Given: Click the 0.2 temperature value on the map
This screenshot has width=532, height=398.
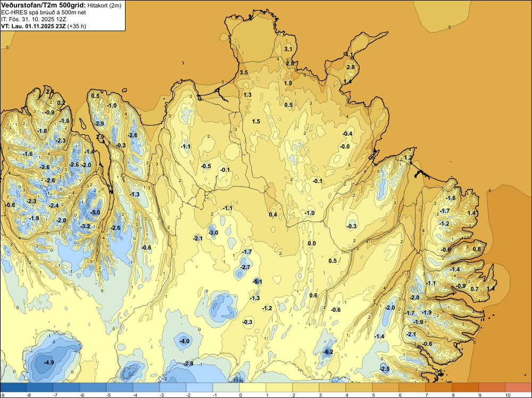Looking at the screenshot, I should coord(61,103).
